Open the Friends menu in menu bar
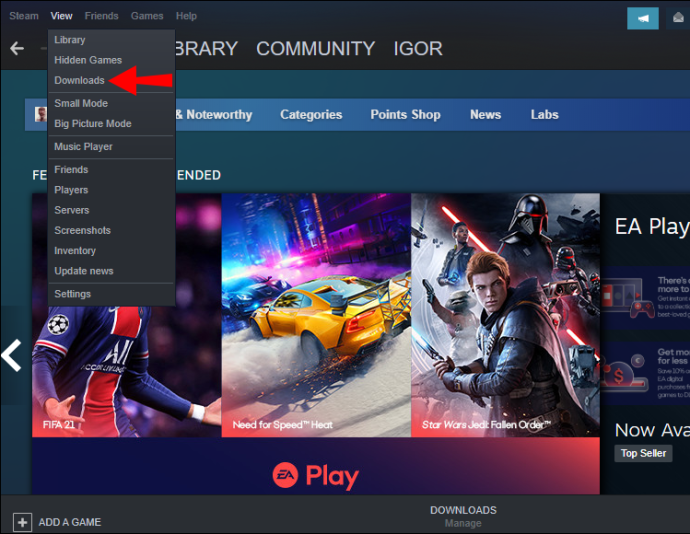The width and height of the screenshot is (690, 534). pos(102,16)
